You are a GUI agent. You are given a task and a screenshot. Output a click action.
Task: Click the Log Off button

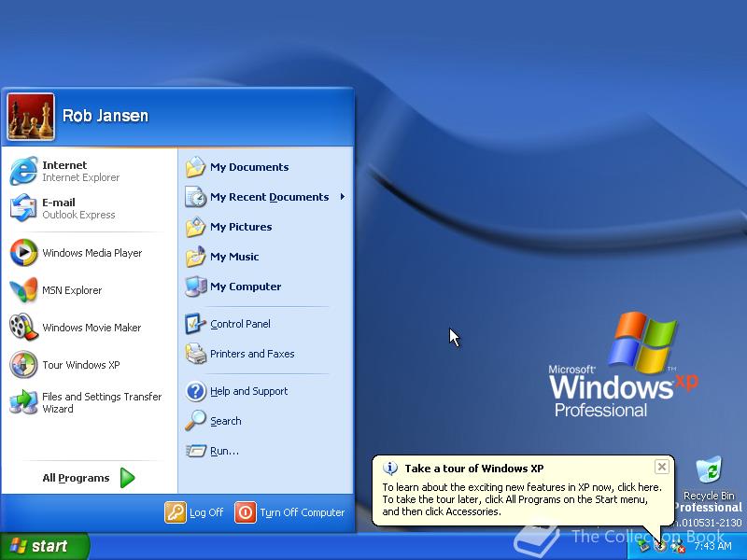click(194, 512)
